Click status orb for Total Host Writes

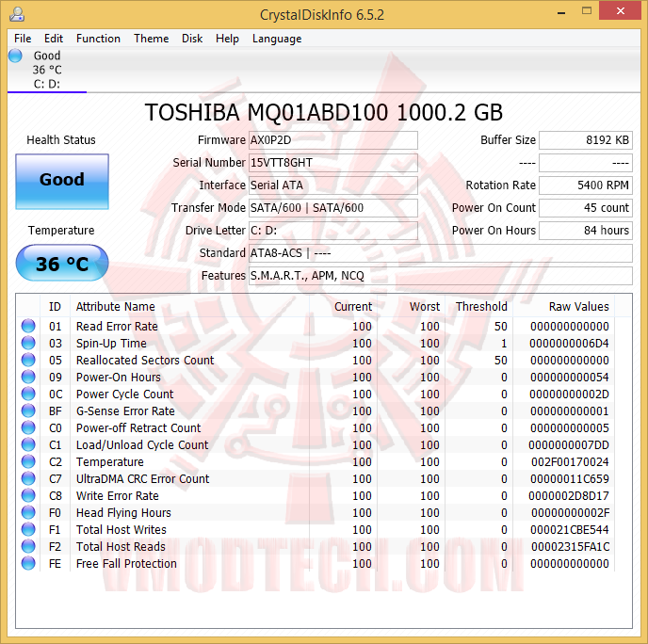click(28, 529)
